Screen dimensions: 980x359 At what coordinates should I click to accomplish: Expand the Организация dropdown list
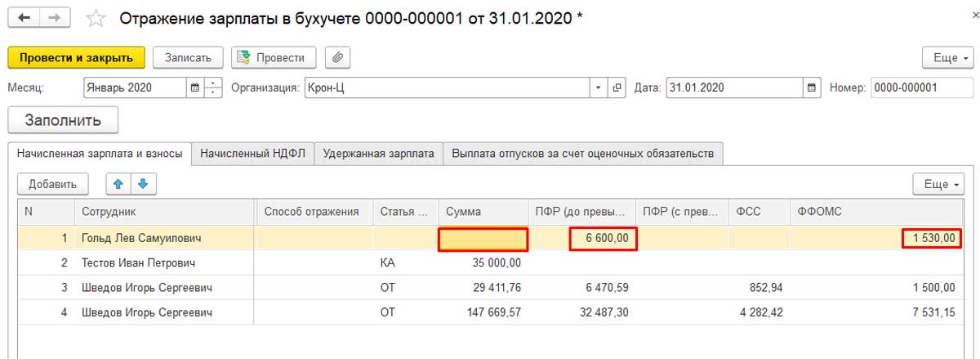[599, 88]
